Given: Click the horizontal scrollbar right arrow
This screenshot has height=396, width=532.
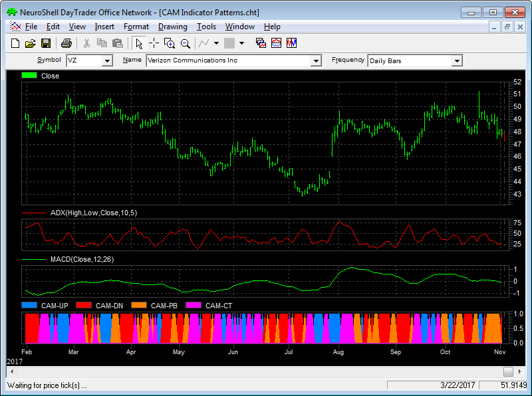Looking at the screenshot, I should (x=520, y=371).
